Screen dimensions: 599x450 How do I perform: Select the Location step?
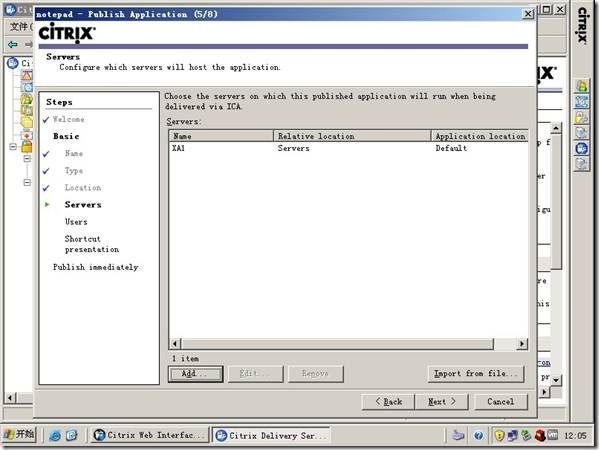[x=83, y=188]
